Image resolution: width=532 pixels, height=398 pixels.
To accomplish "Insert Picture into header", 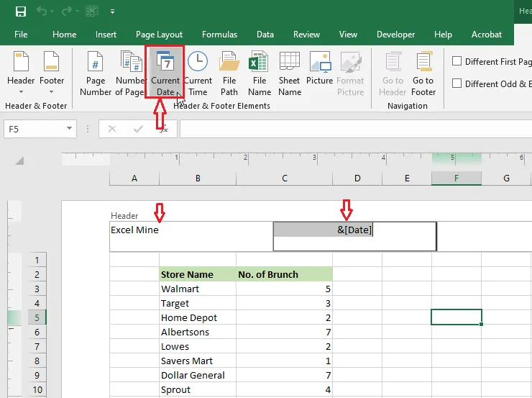I will pyautogui.click(x=320, y=68).
